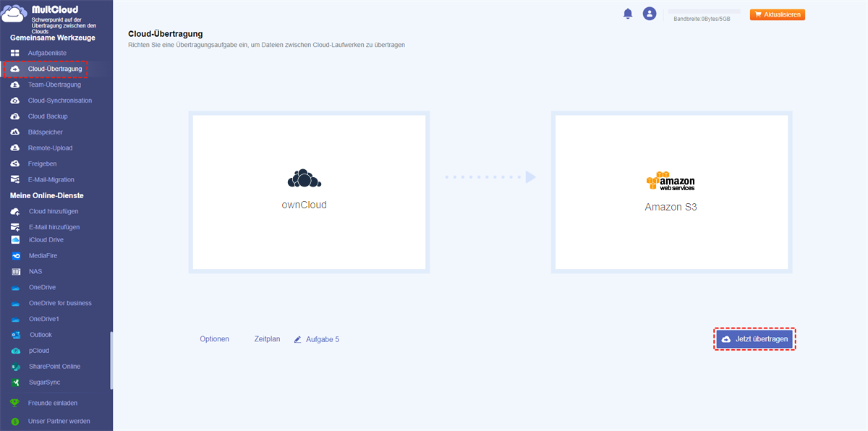Click the OneDrive cloud icon
The height and width of the screenshot is (431, 868).
click(x=15, y=288)
